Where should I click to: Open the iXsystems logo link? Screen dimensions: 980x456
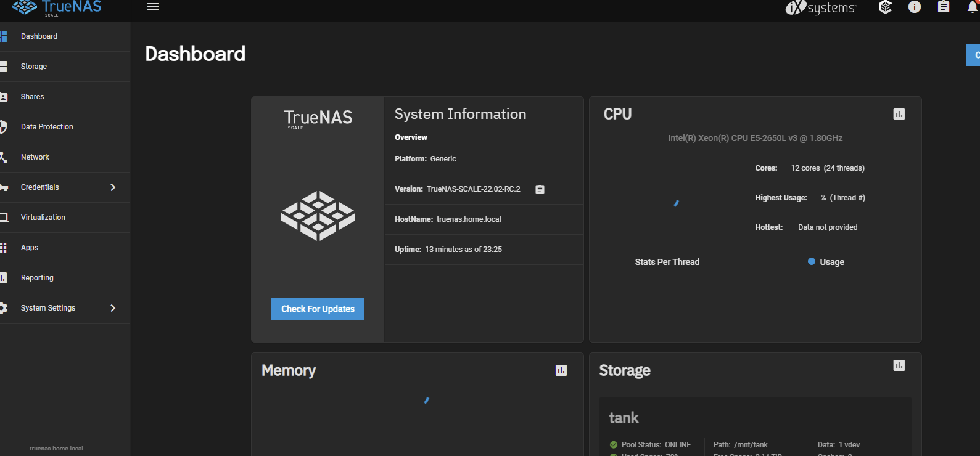pyautogui.click(x=821, y=7)
